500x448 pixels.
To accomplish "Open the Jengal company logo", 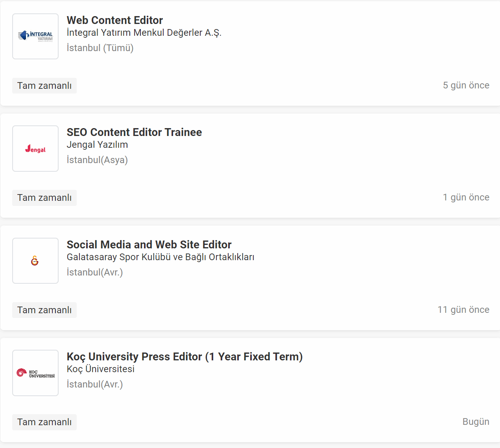I will click(x=35, y=149).
